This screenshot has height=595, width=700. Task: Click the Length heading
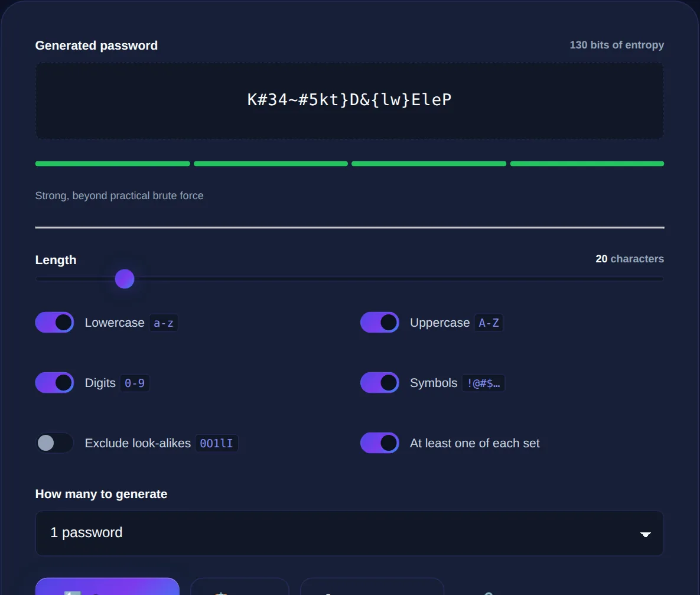tap(56, 260)
